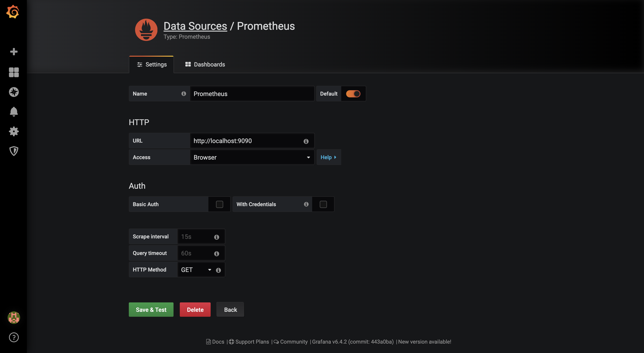Image resolution: width=644 pixels, height=353 pixels.
Task: Show info tooltip for Query timeout
Action: [217, 254]
